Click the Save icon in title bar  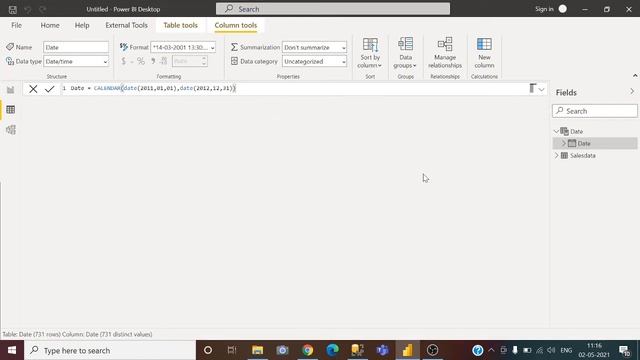tap(13, 9)
